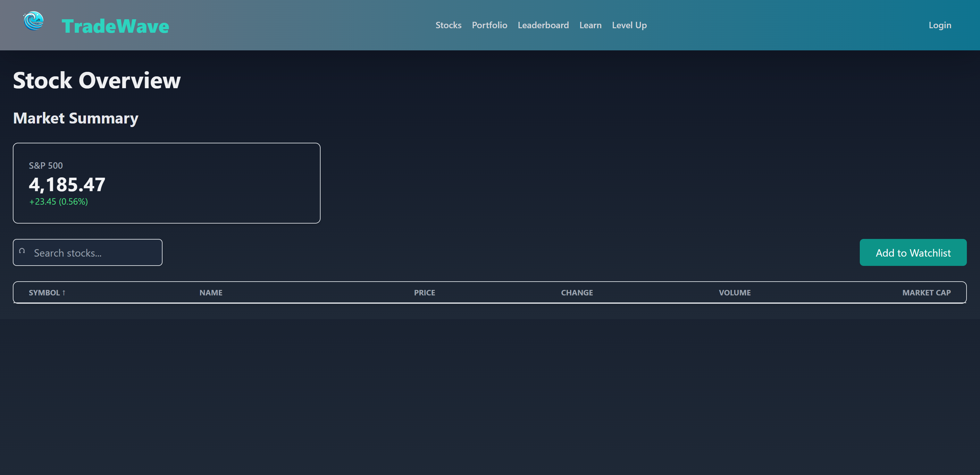This screenshot has height=475, width=980.
Task: Sort table by the MARKET CAP column
Action: click(926, 293)
